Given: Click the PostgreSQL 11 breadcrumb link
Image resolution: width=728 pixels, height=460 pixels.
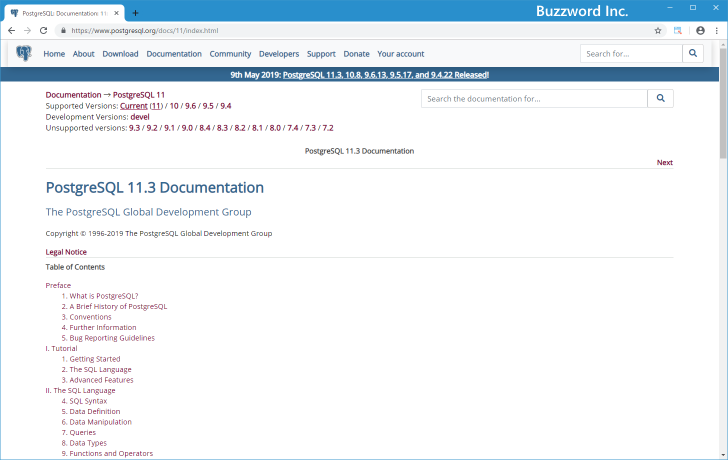Looking at the screenshot, I should pos(139,95).
